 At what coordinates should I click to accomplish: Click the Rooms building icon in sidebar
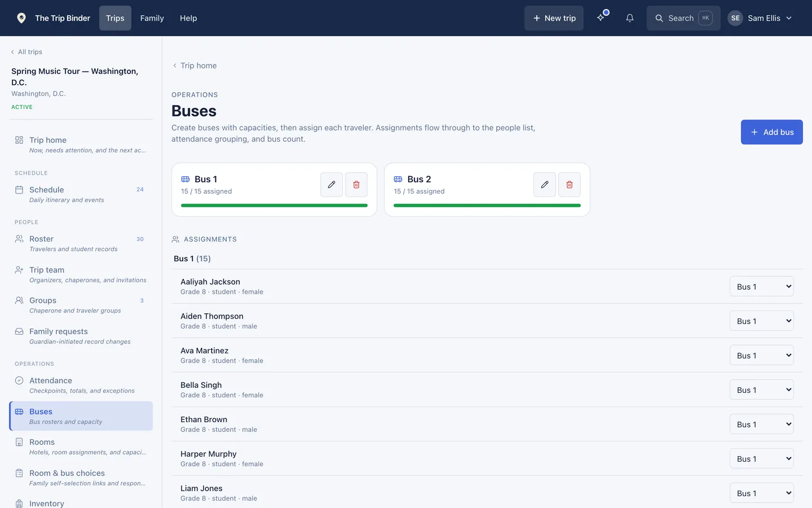coord(19,442)
